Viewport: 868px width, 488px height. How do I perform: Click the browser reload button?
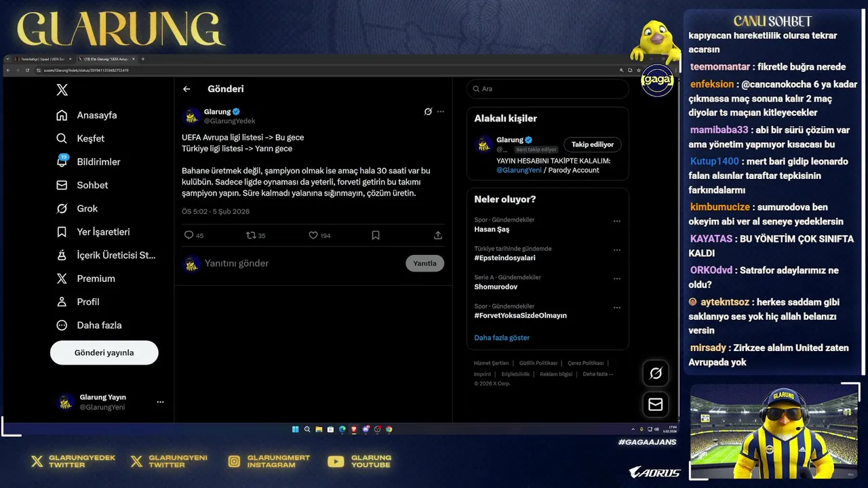pos(27,70)
